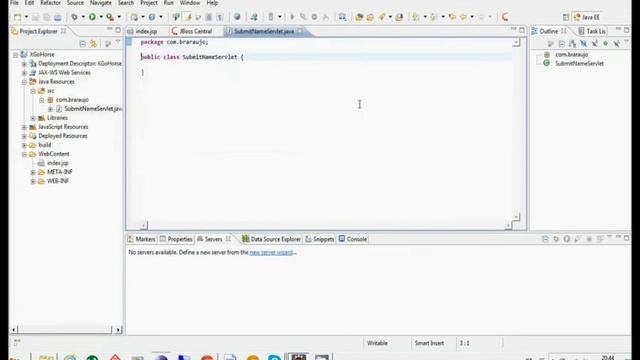Open the New file dropdown arrow

click(26, 17)
